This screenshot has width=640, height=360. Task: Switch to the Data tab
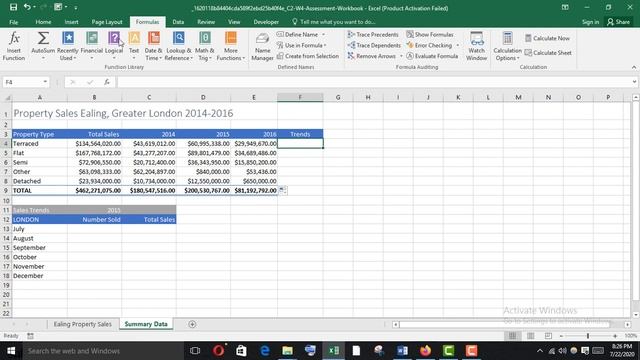tap(178, 22)
